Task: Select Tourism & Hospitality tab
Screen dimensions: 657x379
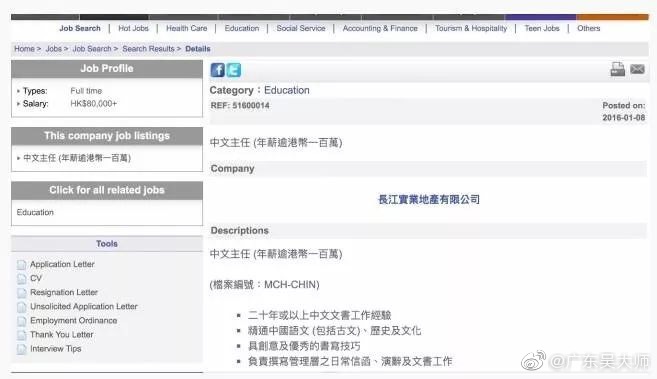Action: click(x=471, y=28)
